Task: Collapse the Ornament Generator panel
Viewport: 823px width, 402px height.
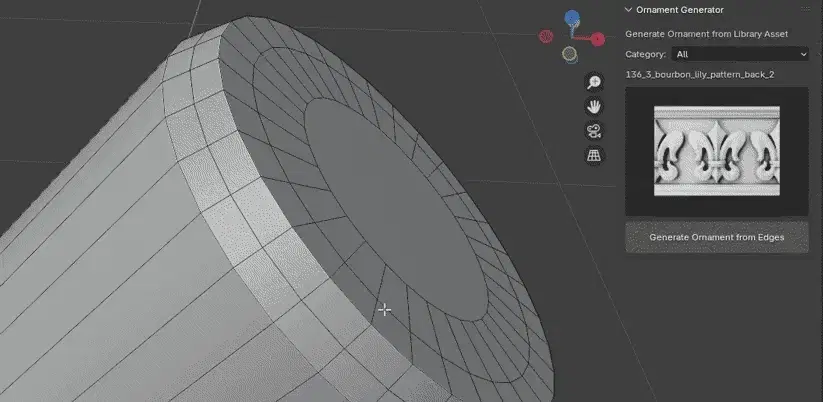Action: [x=628, y=9]
